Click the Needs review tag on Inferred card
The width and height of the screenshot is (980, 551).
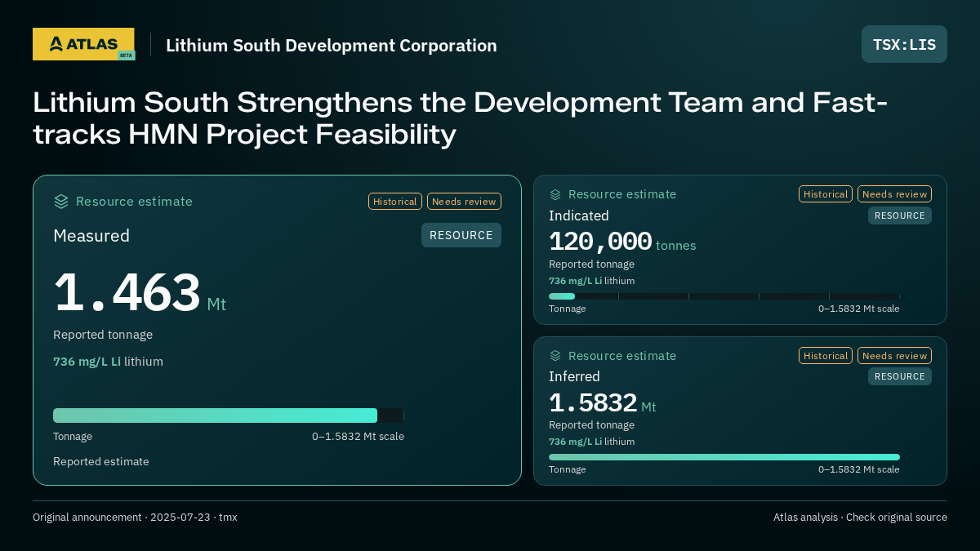coord(894,356)
